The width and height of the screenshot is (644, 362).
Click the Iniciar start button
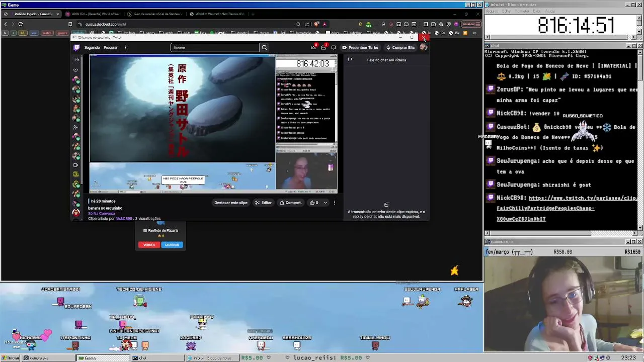point(11,358)
